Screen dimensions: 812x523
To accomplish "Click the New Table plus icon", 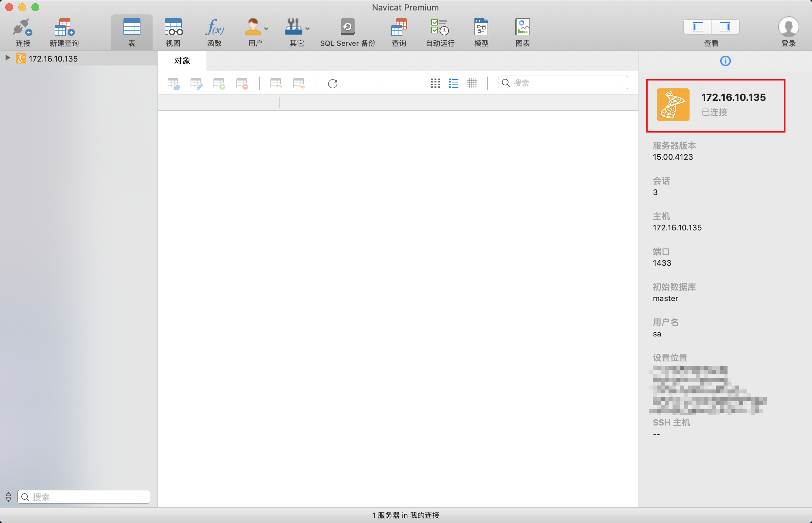I will click(219, 83).
